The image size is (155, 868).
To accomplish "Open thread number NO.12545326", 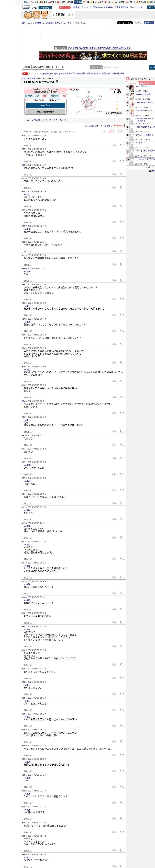I will coord(28,79).
